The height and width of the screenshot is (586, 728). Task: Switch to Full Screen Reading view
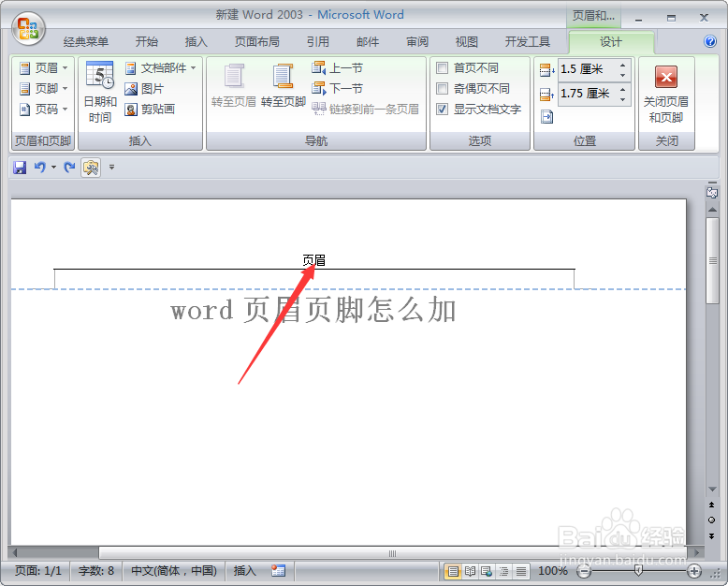(470, 571)
